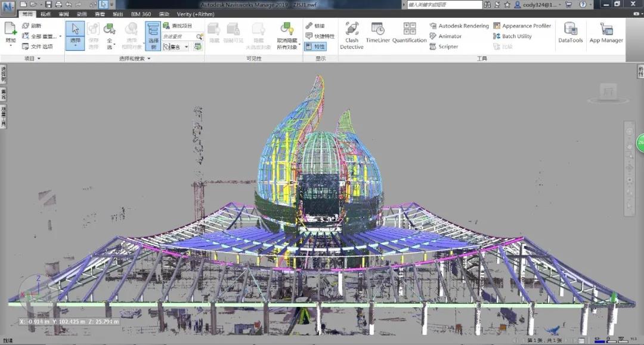Toggle the Properties (特性) panel button
The width and height of the screenshot is (644, 345).
(x=315, y=47)
